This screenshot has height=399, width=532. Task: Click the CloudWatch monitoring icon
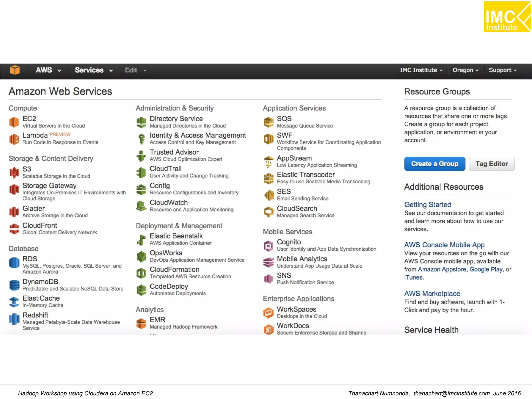(x=141, y=206)
